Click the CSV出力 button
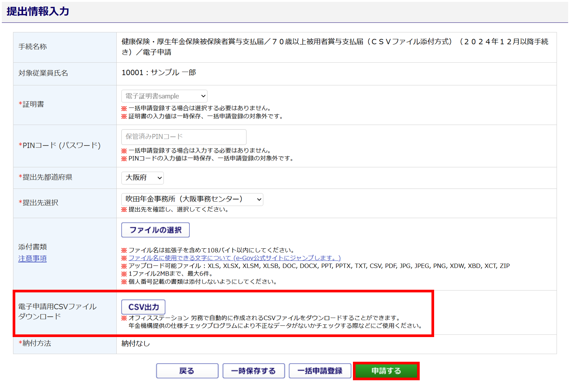Screen dimensions: 570x392 point(143,307)
